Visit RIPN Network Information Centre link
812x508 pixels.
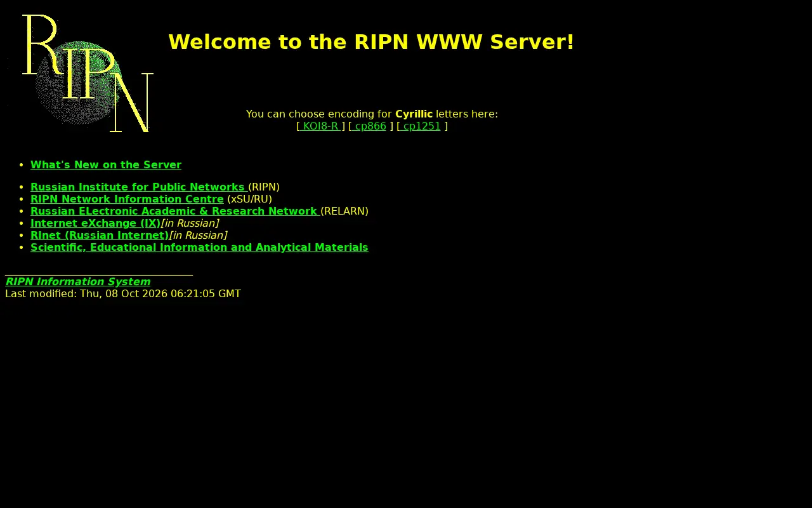[x=127, y=199]
